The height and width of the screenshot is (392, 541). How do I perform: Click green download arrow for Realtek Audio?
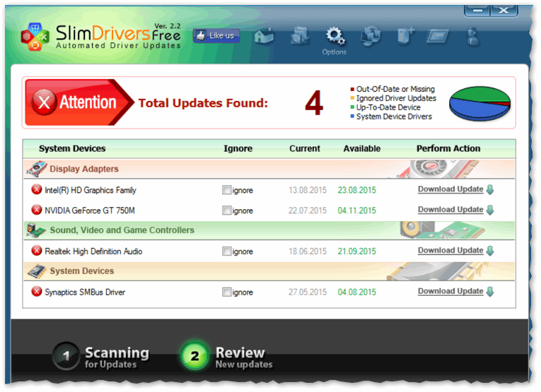(x=490, y=251)
